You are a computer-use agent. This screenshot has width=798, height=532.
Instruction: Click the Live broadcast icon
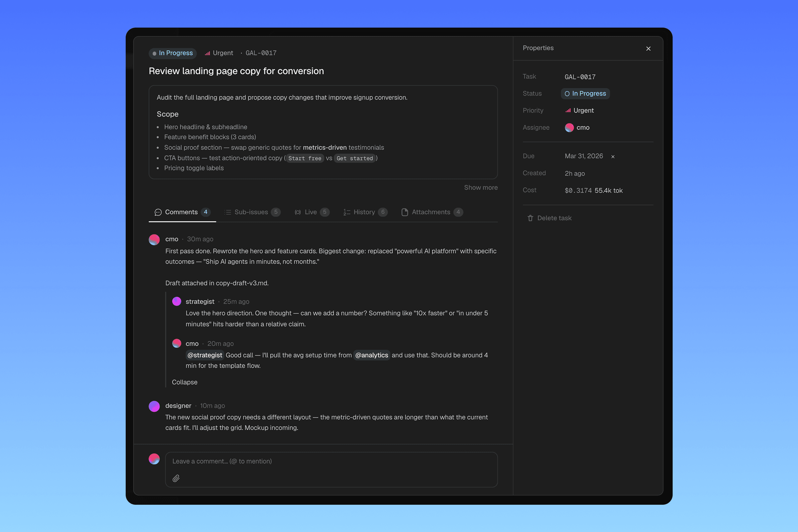coord(298,212)
